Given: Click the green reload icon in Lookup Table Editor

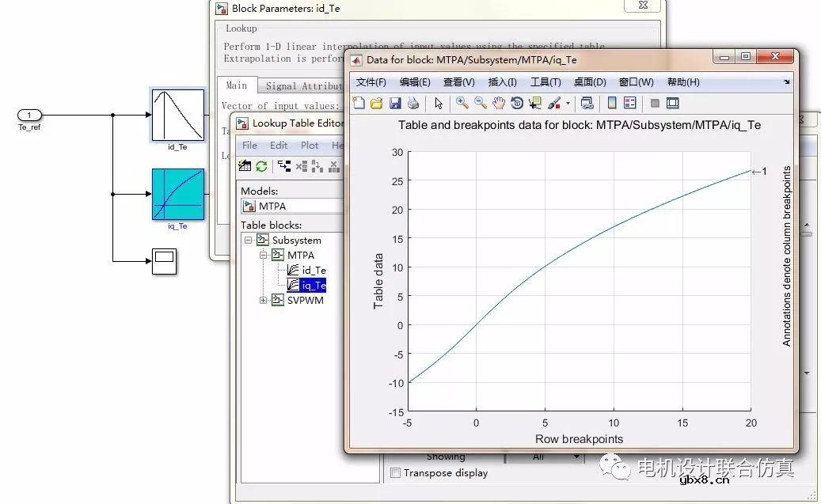Looking at the screenshot, I should (261, 166).
